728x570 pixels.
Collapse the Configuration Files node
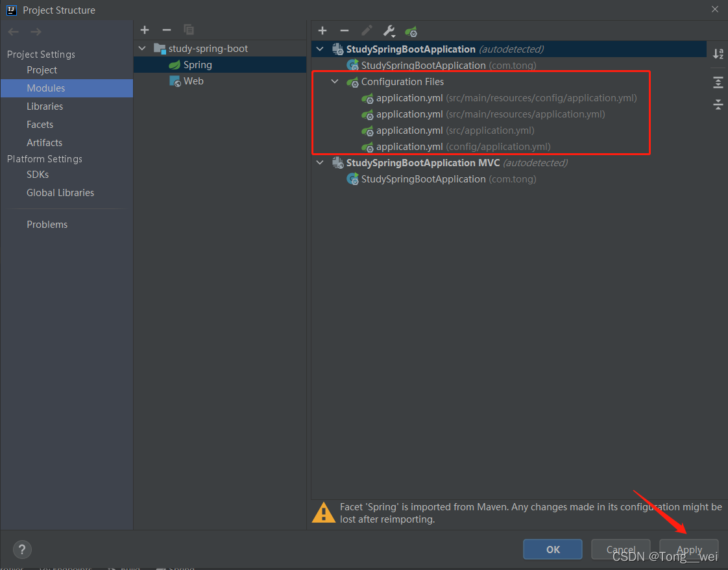335,81
